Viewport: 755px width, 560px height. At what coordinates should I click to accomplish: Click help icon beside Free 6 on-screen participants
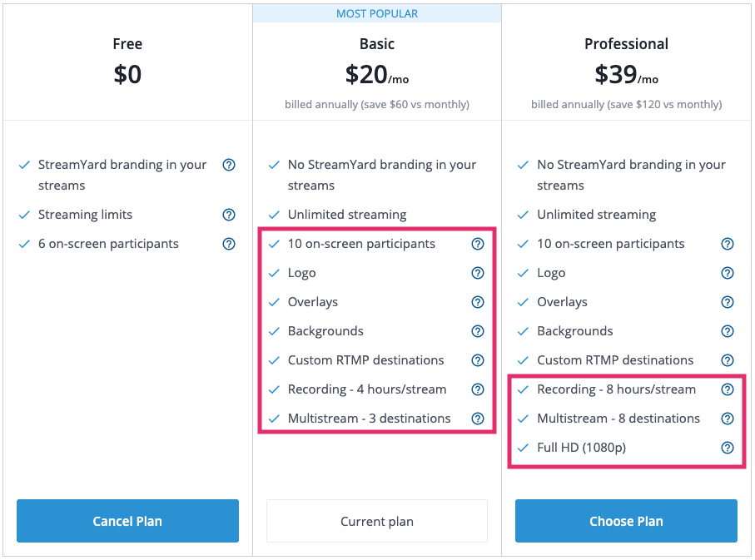229,244
